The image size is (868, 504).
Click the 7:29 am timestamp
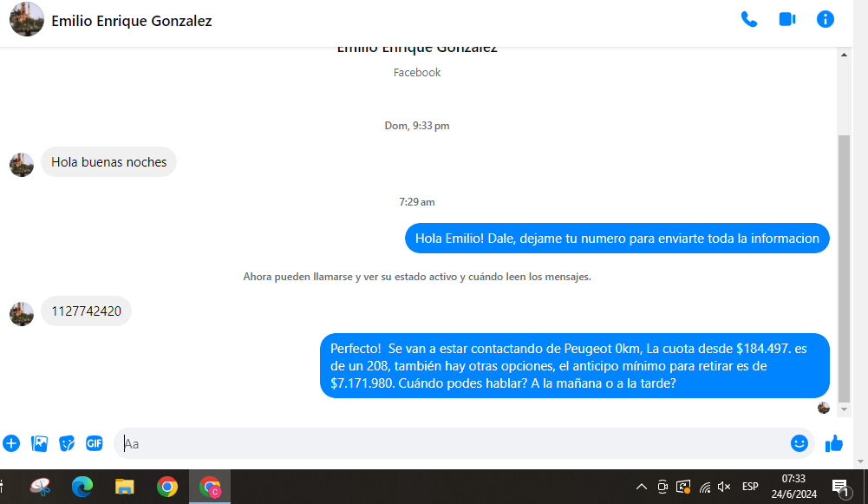coord(417,202)
